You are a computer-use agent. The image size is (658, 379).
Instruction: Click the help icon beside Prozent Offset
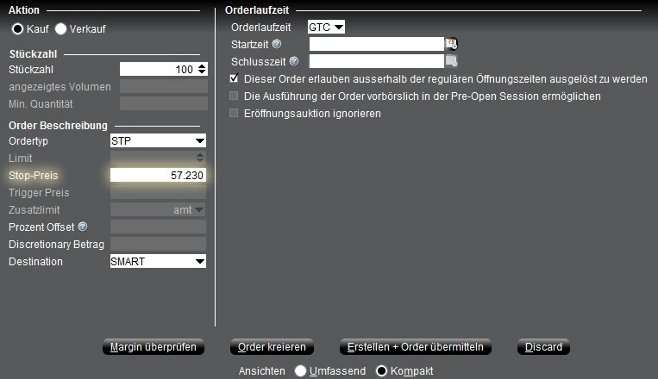click(83, 227)
